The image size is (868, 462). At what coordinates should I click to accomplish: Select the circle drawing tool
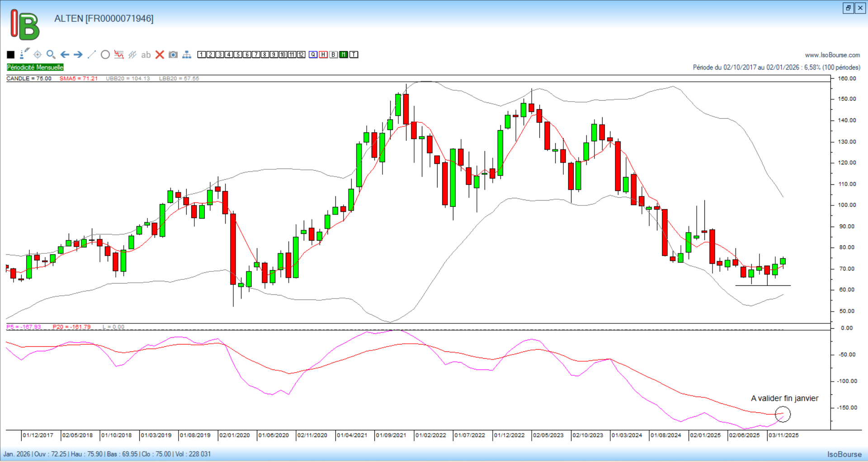click(x=105, y=55)
